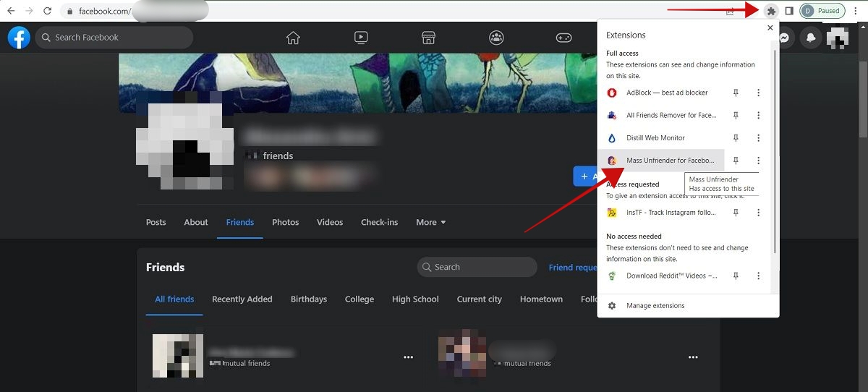Screen dimensions: 868x392
Task: Go to Facebook Marketplace icon
Action: pos(428,38)
